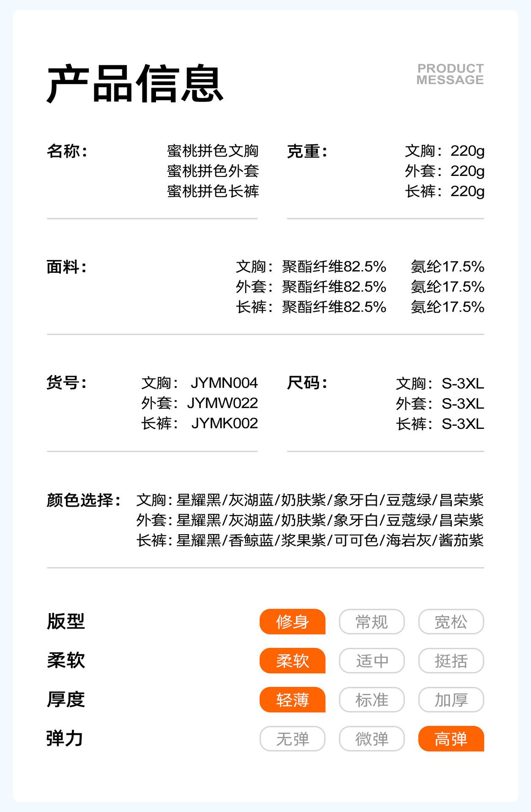Select the 挺括 softness option
This screenshot has width=531, height=812.
451,661
